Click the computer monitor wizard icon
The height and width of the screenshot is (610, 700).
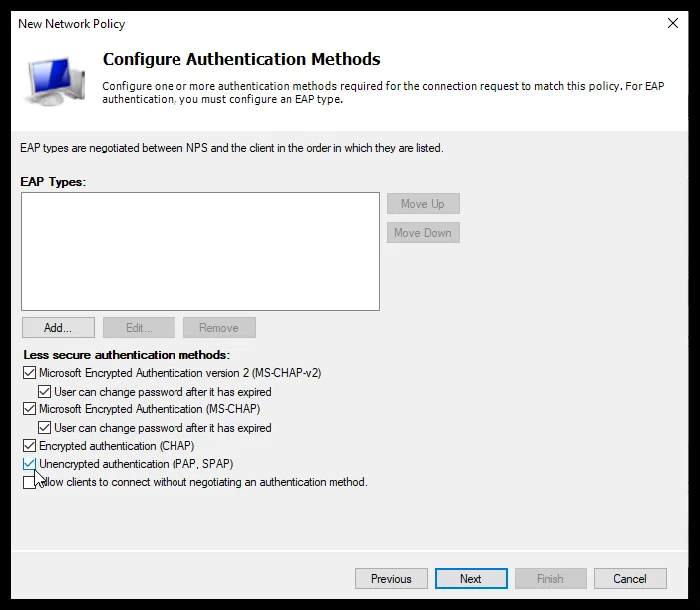coord(55,81)
